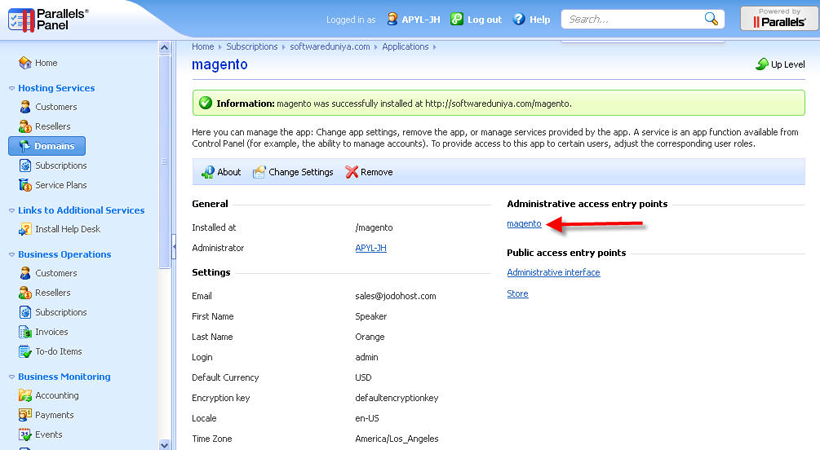Open softwareduniya.com in the breadcrumb

330,47
